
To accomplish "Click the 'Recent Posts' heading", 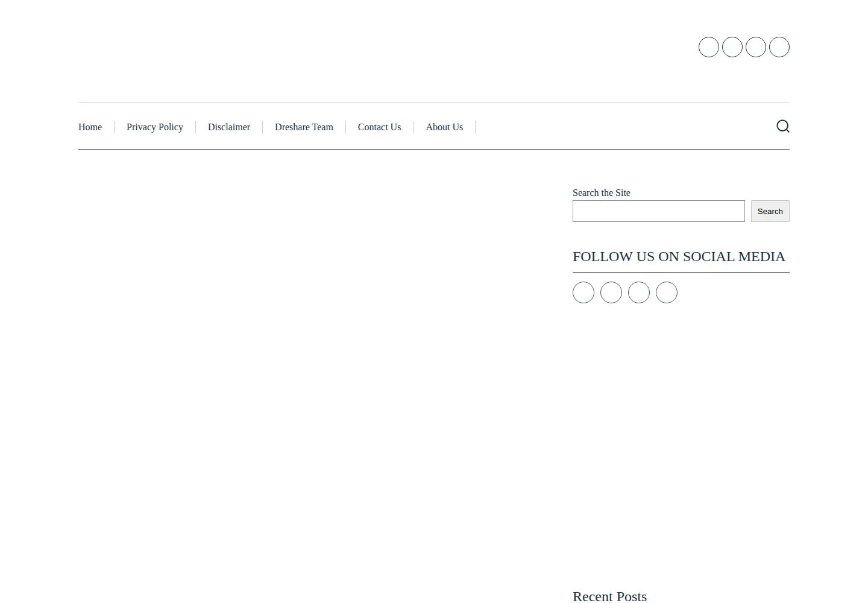I will point(609,596).
